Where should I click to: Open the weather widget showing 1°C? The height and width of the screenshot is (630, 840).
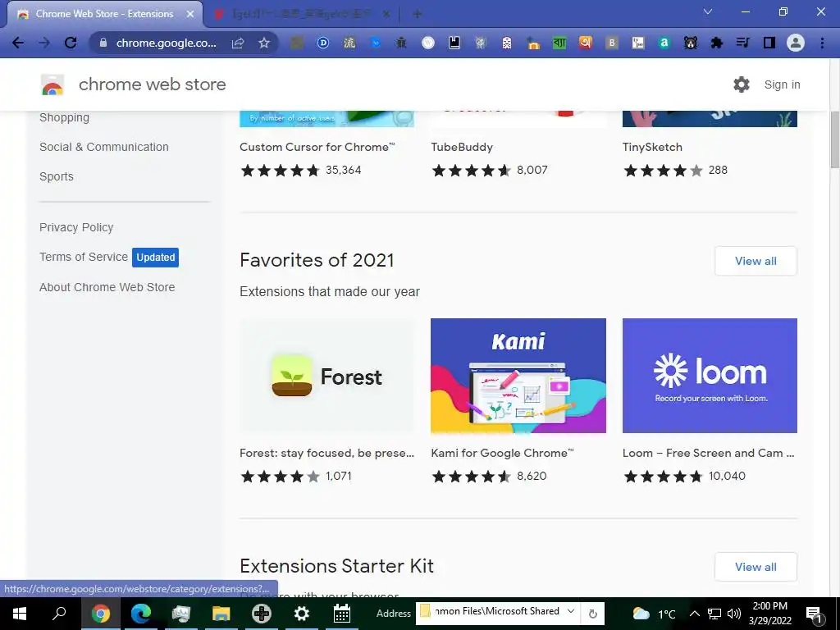(x=654, y=614)
